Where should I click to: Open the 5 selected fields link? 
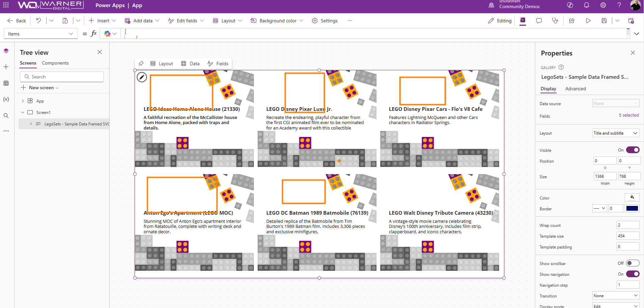tap(629, 115)
